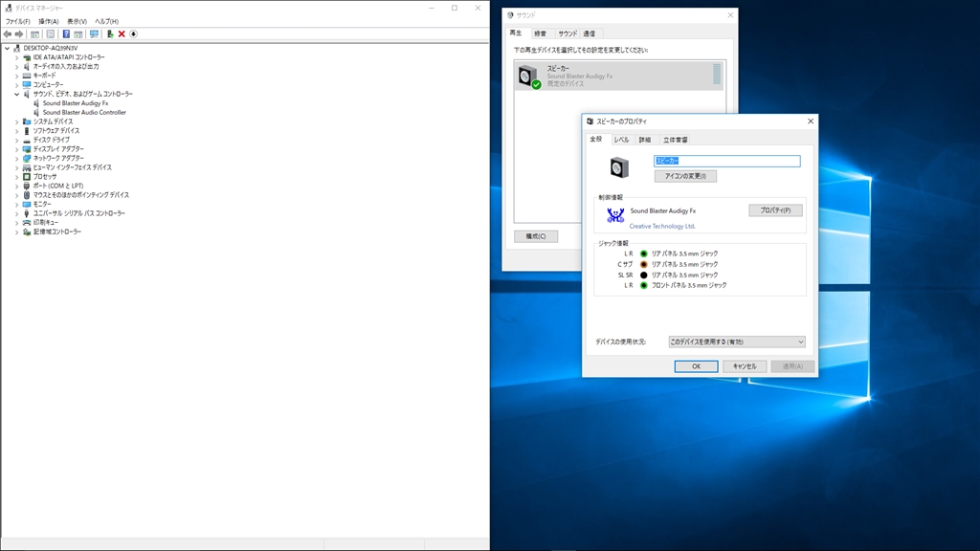Image resolution: width=980 pixels, height=551 pixels.
Task: Collapse the DESKTOP-AQ39N3V root node
Action: pyautogui.click(x=8, y=48)
